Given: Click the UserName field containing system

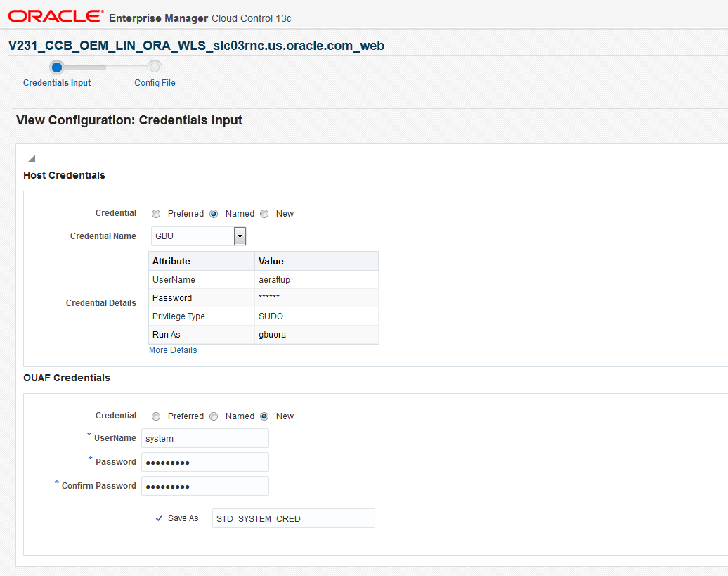Looking at the screenshot, I should 204,438.
